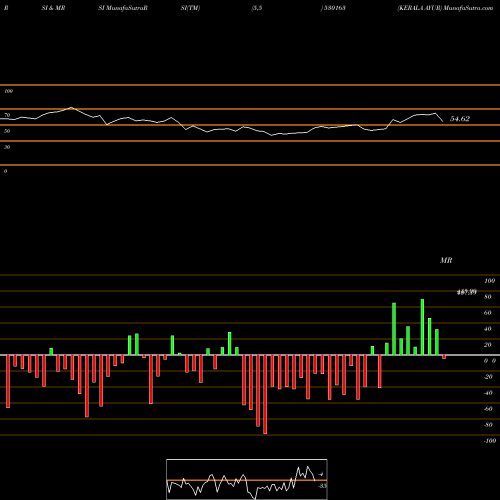Click the 50 label on RSI axis
The image size is (500, 500).
point(7,131)
